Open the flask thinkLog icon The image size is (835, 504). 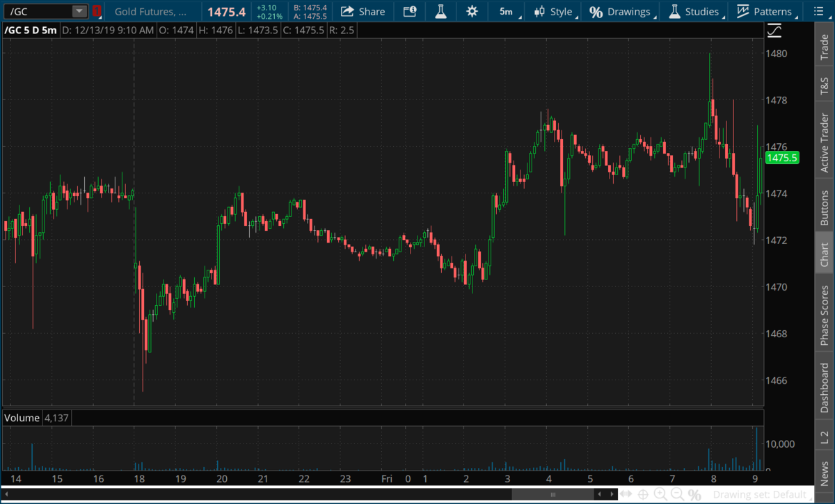point(440,11)
